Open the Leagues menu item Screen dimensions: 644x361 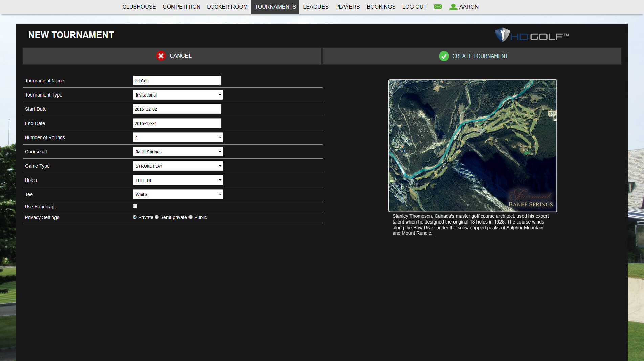pos(315,7)
